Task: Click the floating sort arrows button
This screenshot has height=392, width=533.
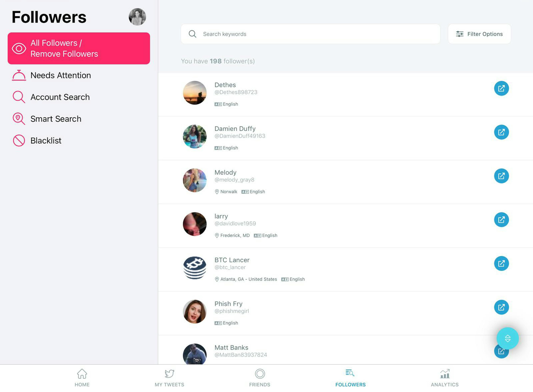Action: click(x=507, y=338)
